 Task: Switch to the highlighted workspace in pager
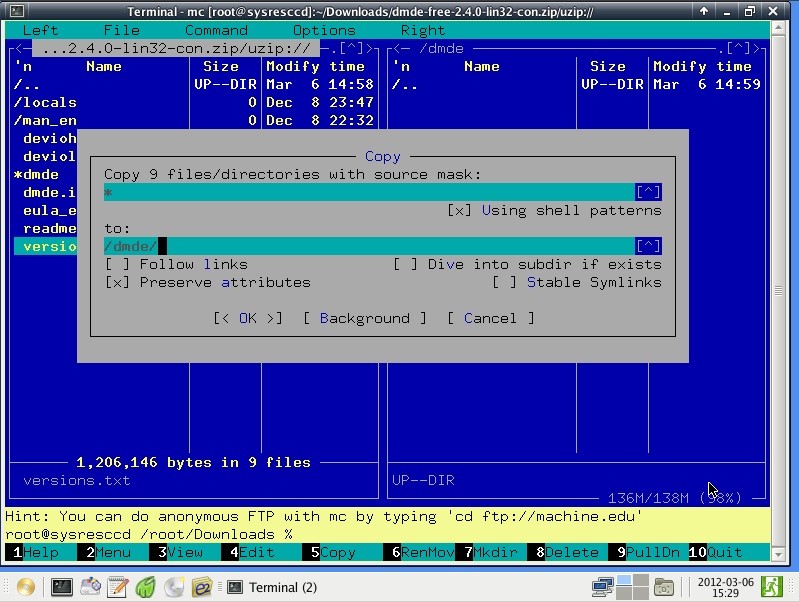(x=624, y=580)
